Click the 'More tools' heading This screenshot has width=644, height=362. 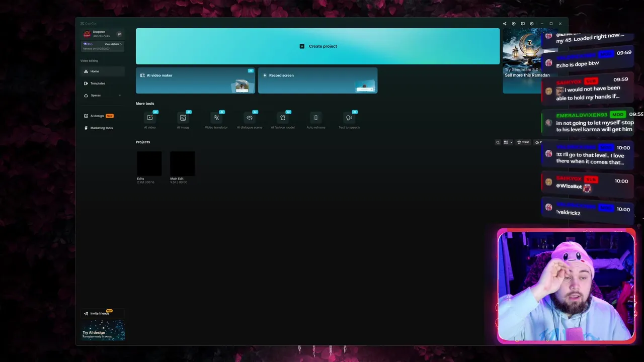pos(145,104)
